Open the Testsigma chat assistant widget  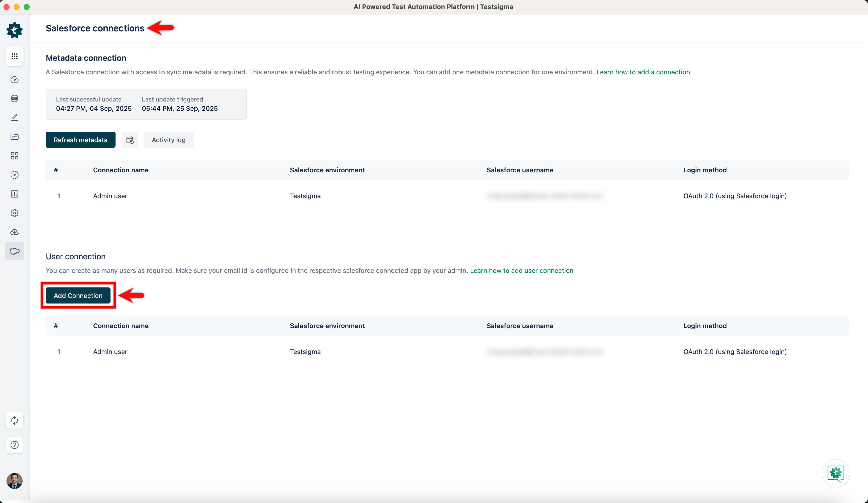tap(835, 473)
